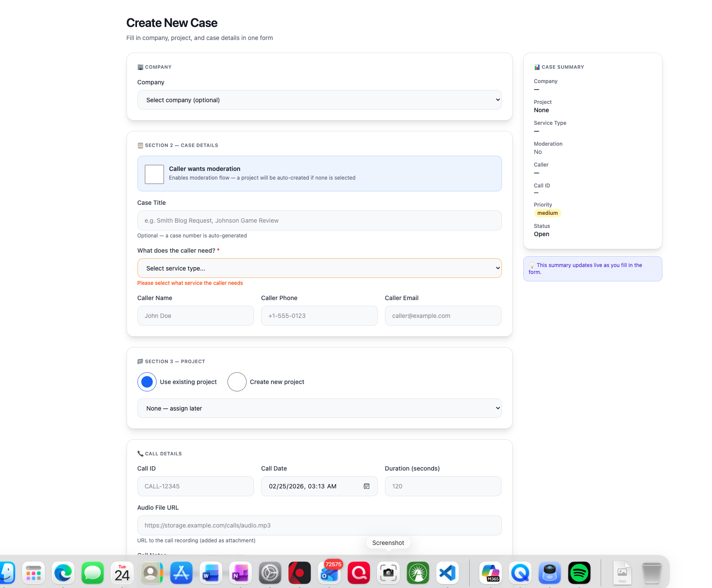Open the Messages app from the dock
712x588 pixels.
(93, 573)
